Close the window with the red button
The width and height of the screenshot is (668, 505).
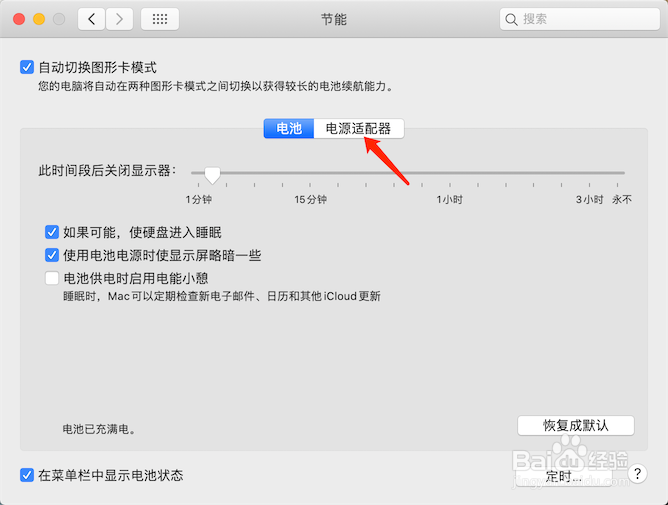coord(19,19)
